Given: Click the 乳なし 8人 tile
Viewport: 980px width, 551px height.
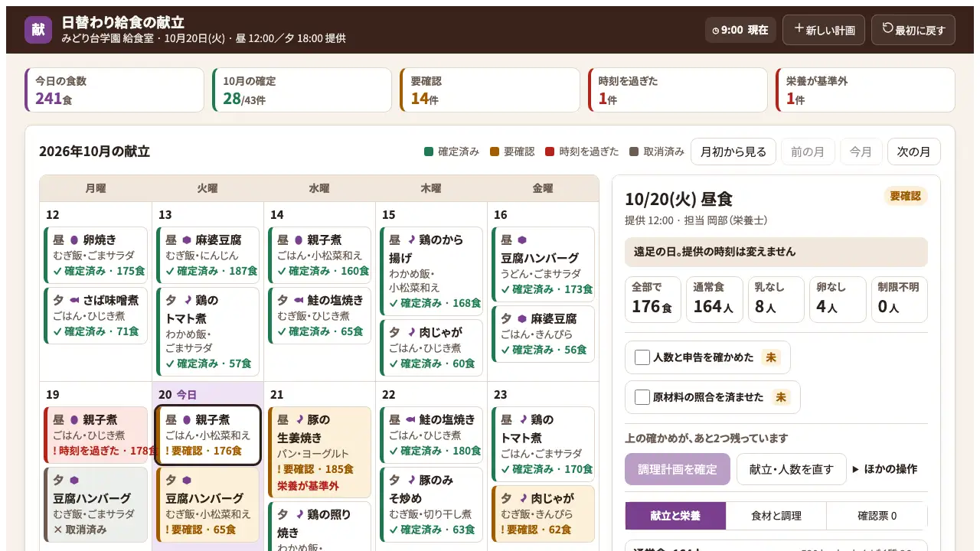Looking at the screenshot, I should click(776, 299).
